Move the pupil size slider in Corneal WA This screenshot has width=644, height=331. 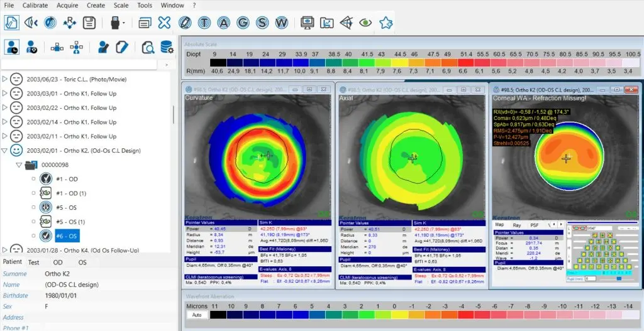point(619,278)
